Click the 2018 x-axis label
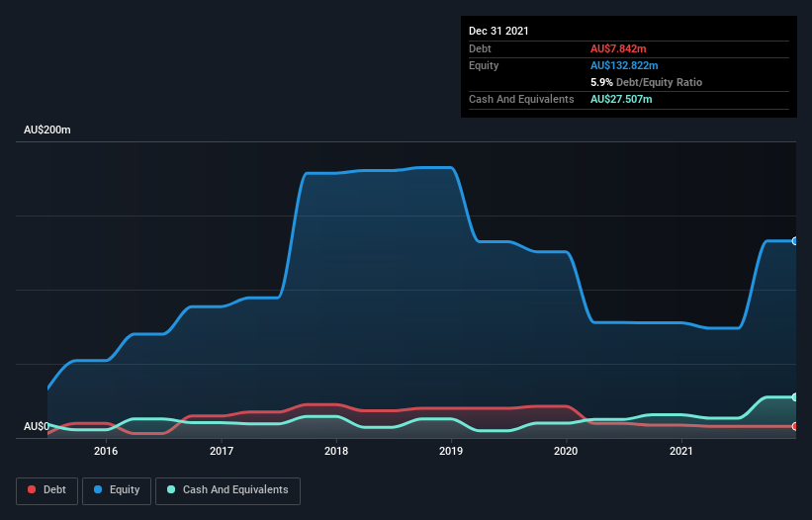Viewport: 812px width, 520px height. [336, 451]
